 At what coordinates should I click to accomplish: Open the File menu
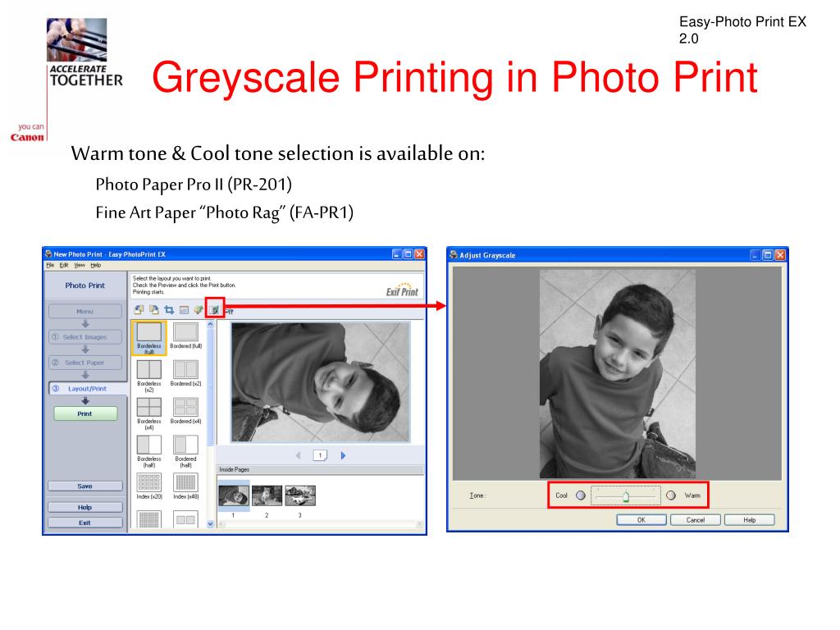tap(50, 265)
